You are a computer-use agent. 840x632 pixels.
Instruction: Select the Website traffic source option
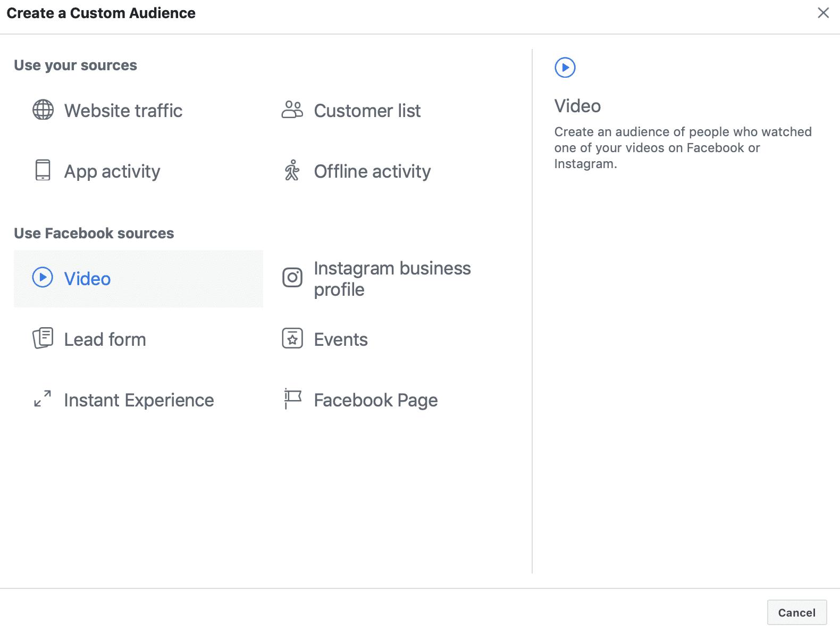click(123, 111)
